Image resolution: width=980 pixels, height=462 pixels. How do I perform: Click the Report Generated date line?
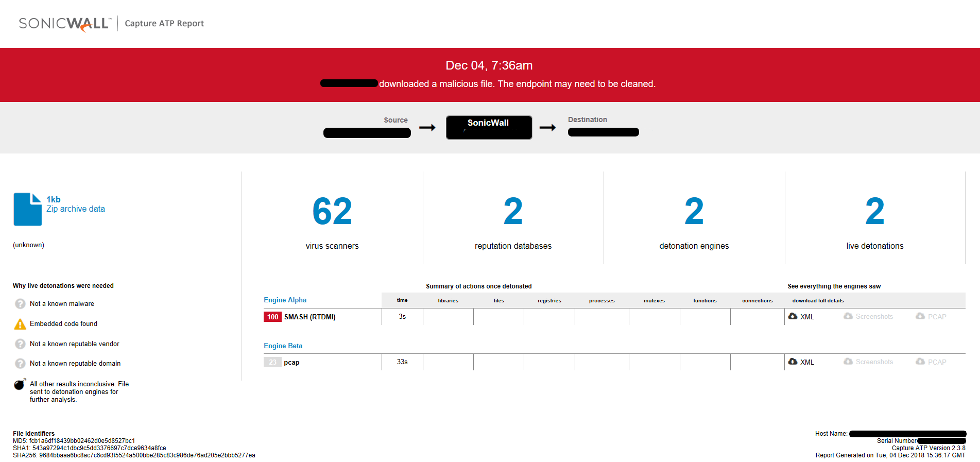(890, 455)
